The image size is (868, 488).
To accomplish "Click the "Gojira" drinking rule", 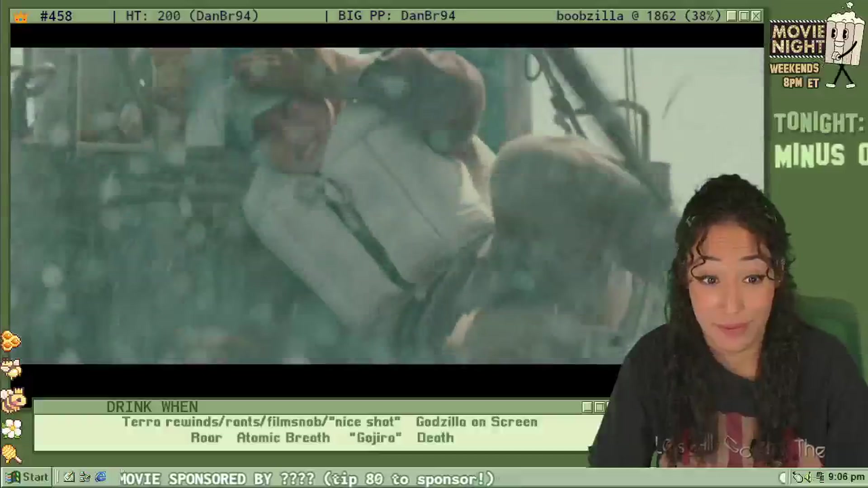I will pyautogui.click(x=375, y=438).
